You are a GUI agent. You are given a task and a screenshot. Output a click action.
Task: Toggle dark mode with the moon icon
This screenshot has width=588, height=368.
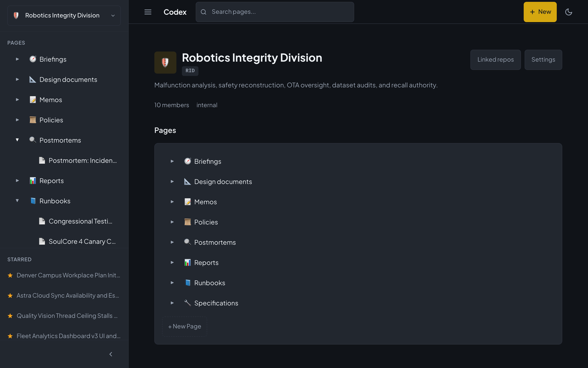tap(569, 12)
